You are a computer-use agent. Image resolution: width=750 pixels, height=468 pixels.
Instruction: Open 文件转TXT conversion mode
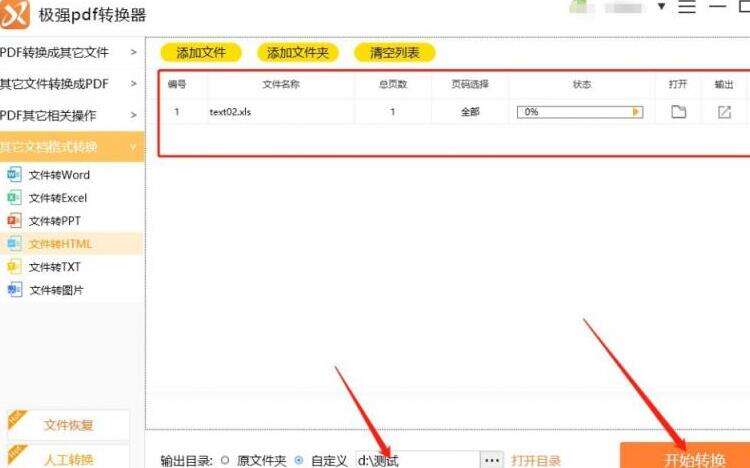coord(55,267)
